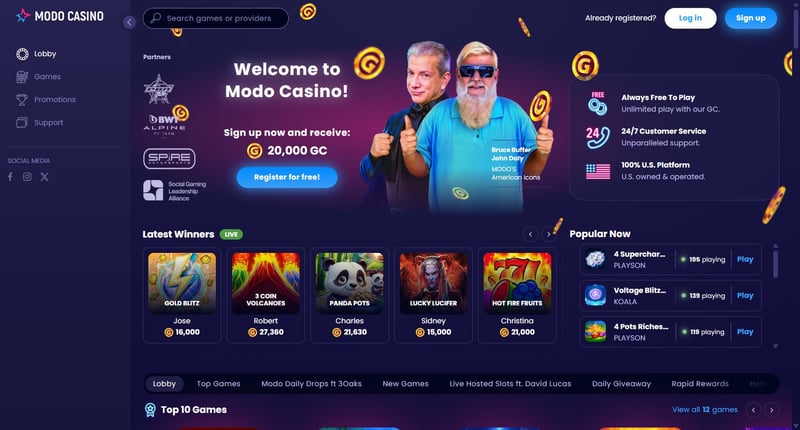Click the Sign up button
This screenshot has height=430, width=800.
(751, 18)
